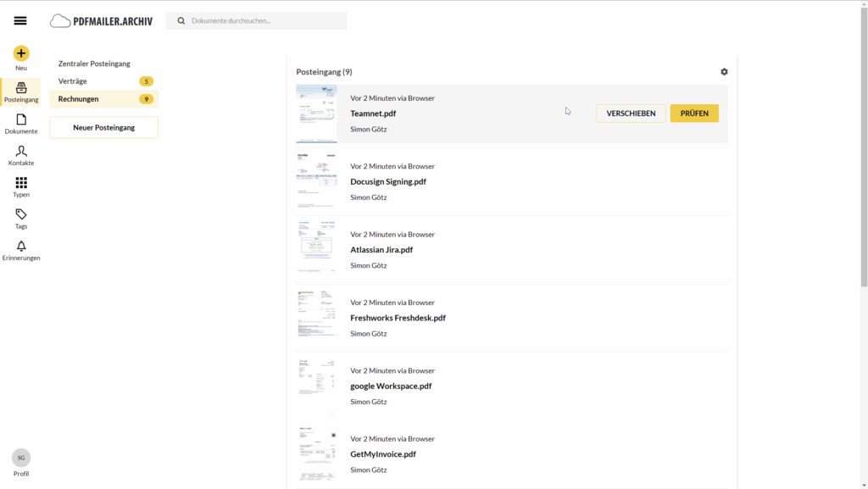Click the PDFMAILER.ARCHIV cloud logo
Image resolution: width=868 pixels, height=489 pixels.
pos(102,21)
